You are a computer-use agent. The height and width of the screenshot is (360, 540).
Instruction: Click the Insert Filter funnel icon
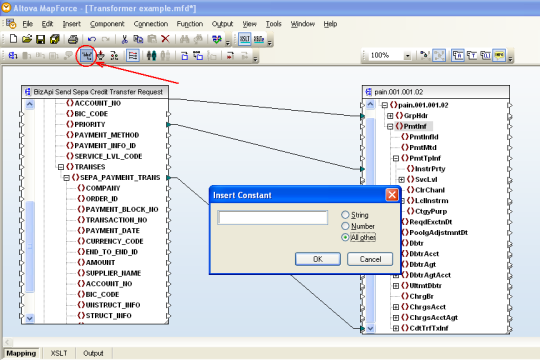pyautogui.click(x=101, y=55)
